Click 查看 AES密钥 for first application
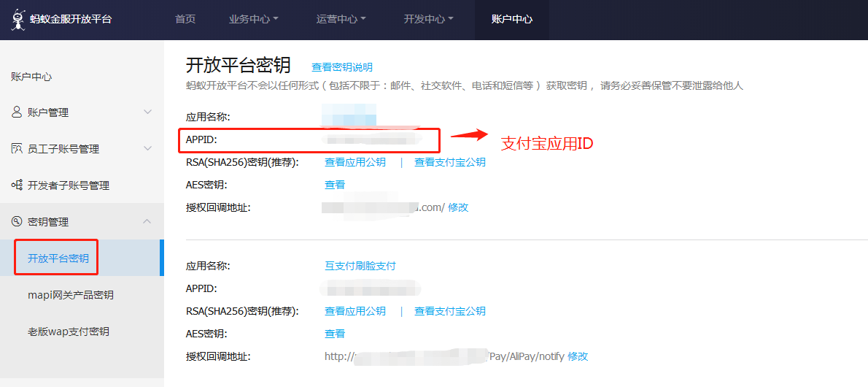Screen dimensions: 868x387 [334, 185]
